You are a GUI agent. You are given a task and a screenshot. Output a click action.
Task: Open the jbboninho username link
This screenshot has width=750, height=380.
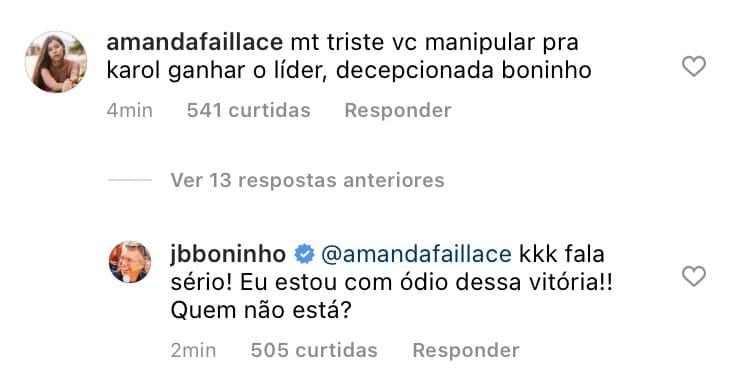coord(228,254)
